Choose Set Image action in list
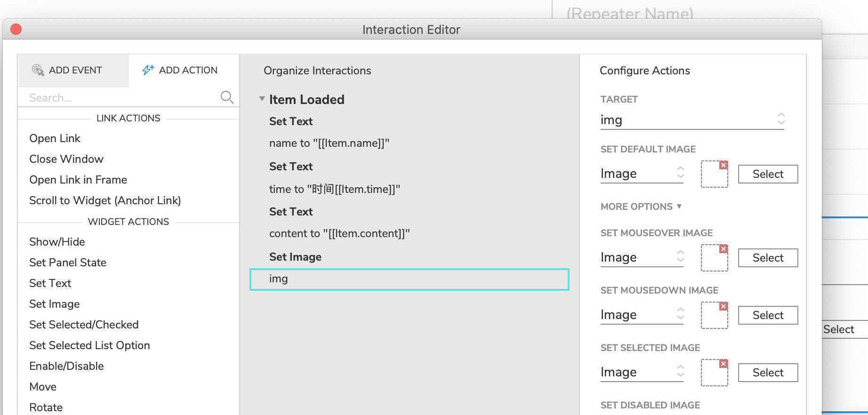Image resolution: width=868 pixels, height=415 pixels. point(54,304)
